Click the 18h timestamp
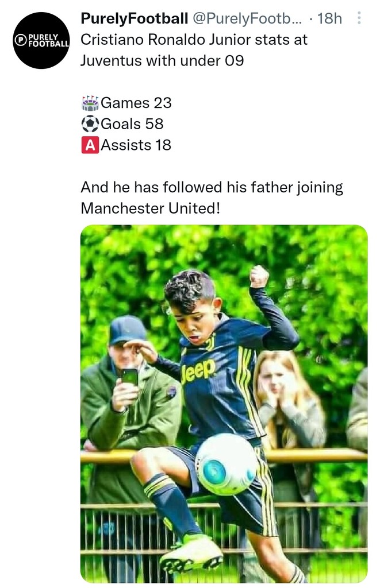 pos(329,18)
